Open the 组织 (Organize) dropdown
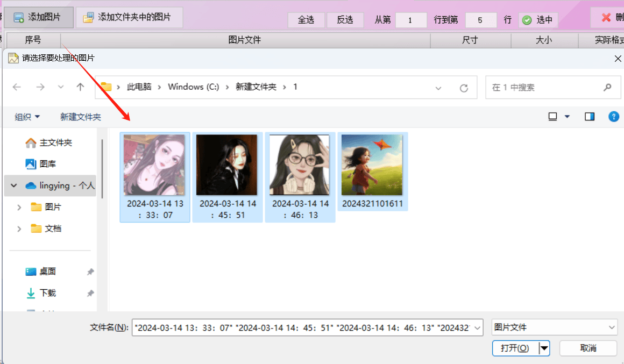The image size is (624, 364). 26,116
